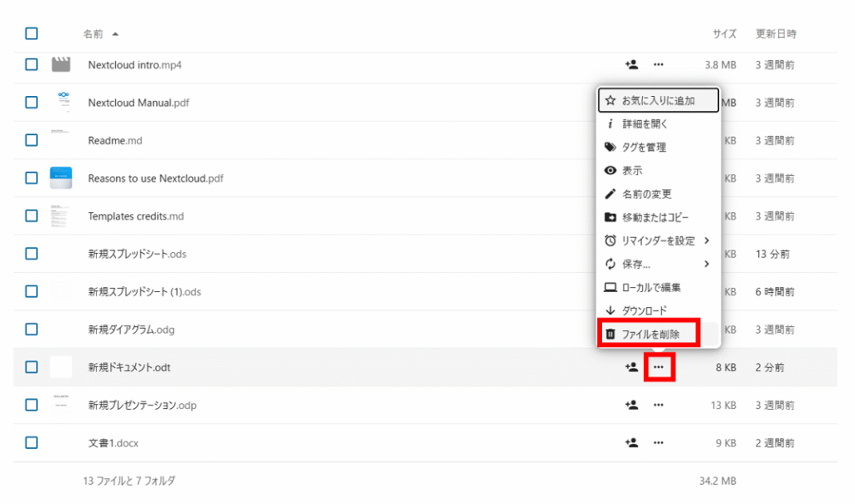
Task: Choose ファイルを削除 from context menu
Action: tap(650, 334)
